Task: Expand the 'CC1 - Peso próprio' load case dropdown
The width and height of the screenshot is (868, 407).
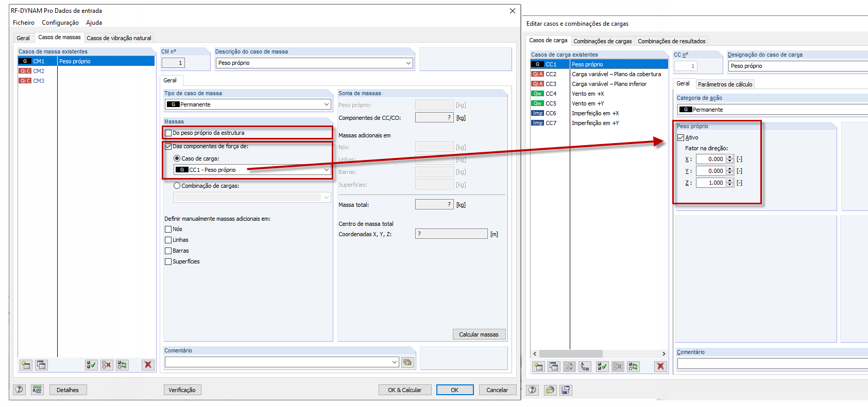Action: pyautogui.click(x=326, y=170)
